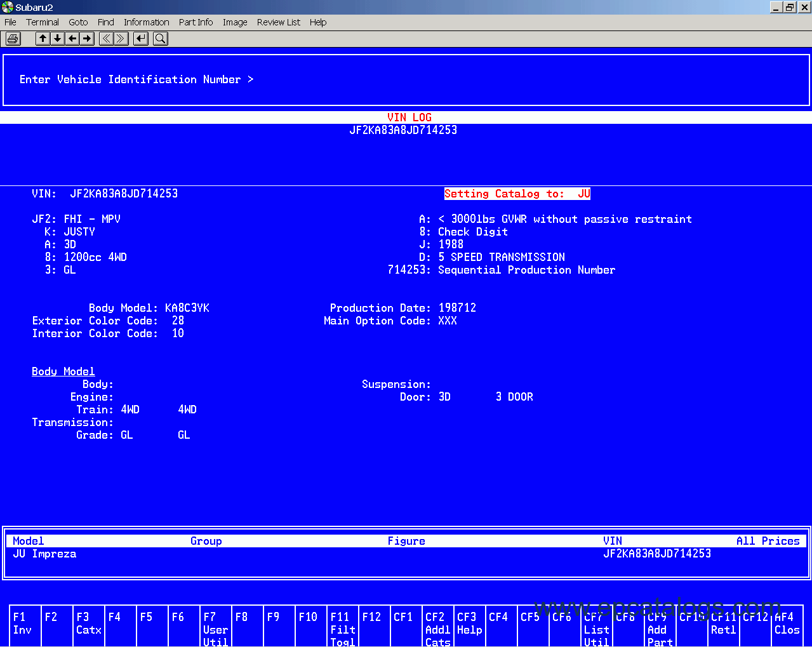Click the AF4 Clos function key

pyautogui.click(x=787, y=626)
